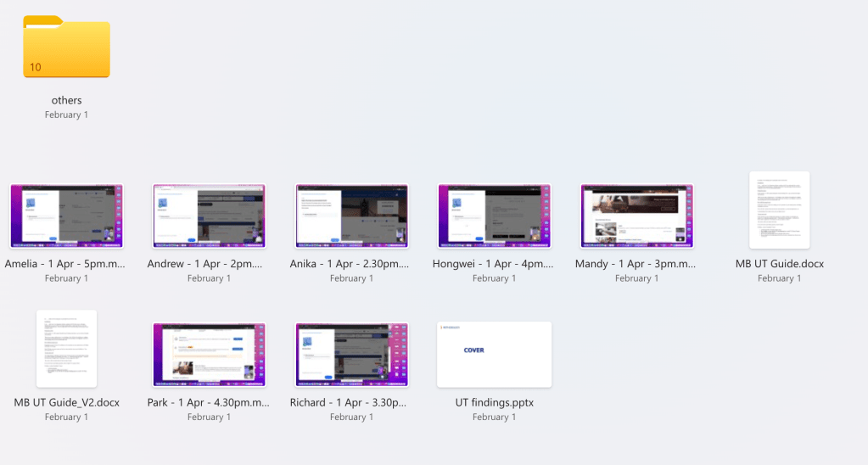Click the 'Mandy - 1 Apr - 3pm' file name

(636, 264)
